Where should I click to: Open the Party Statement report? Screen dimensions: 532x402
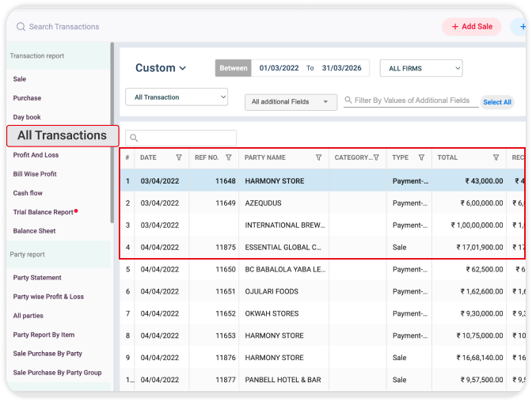(37, 278)
